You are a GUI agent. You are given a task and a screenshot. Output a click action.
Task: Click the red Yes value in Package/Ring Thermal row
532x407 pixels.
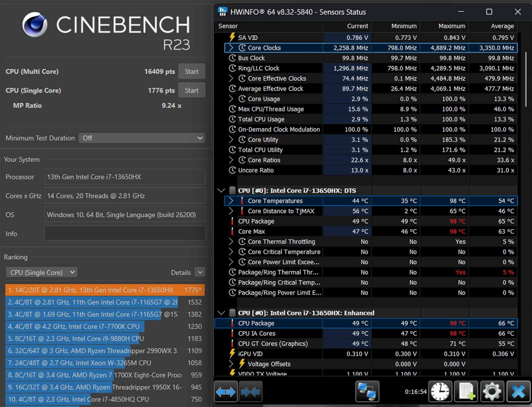click(x=460, y=272)
